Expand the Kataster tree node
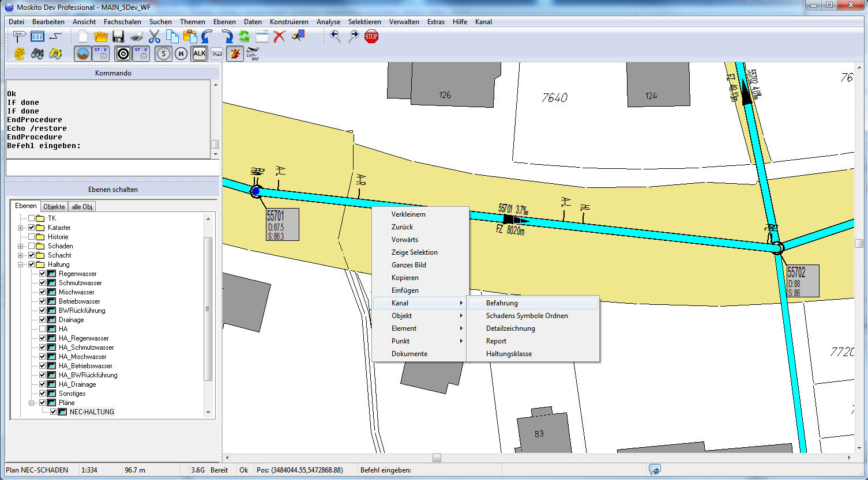Image resolution: width=868 pixels, height=480 pixels. [21, 228]
